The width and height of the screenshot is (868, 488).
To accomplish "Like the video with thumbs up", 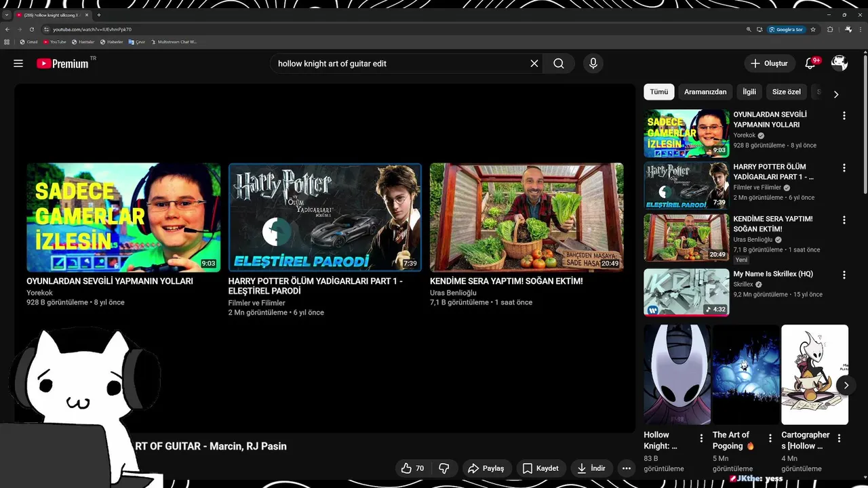I will pyautogui.click(x=413, y=468).
